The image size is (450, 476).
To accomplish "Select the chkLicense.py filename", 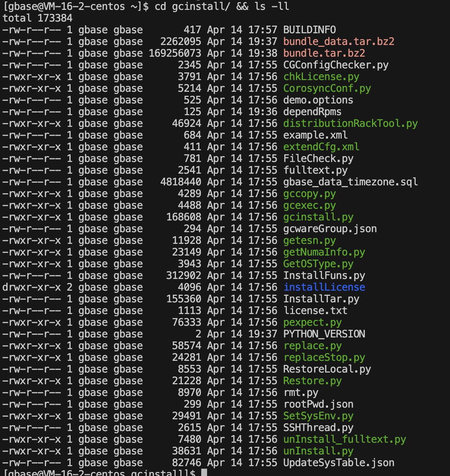I will (x=321, y=77).
